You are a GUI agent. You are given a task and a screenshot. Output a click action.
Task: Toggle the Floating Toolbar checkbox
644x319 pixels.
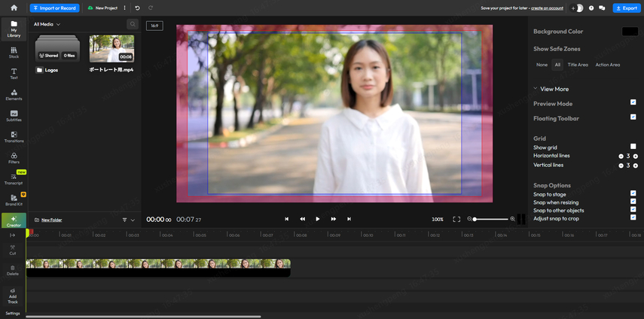(x=633, y=117)
